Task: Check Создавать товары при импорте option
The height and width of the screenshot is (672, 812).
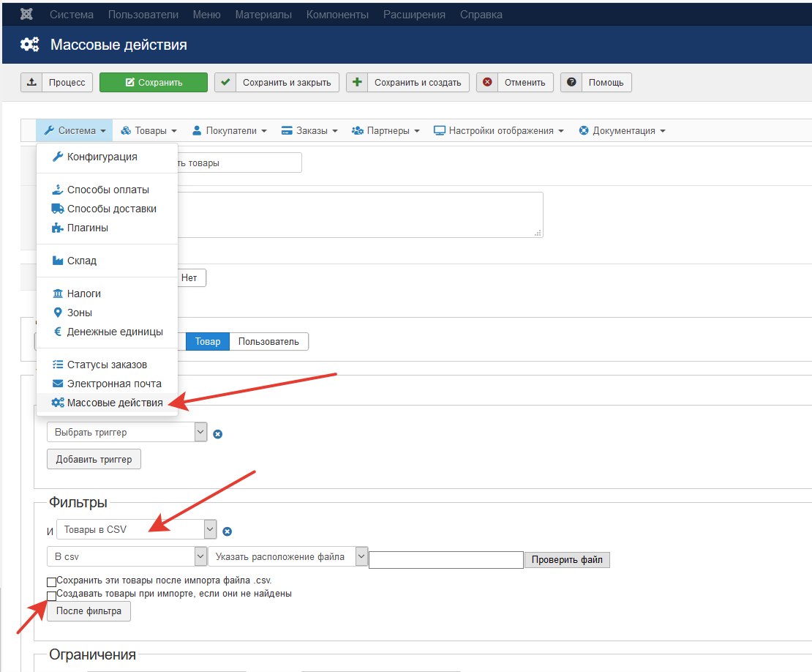Action: coord(51,596)
